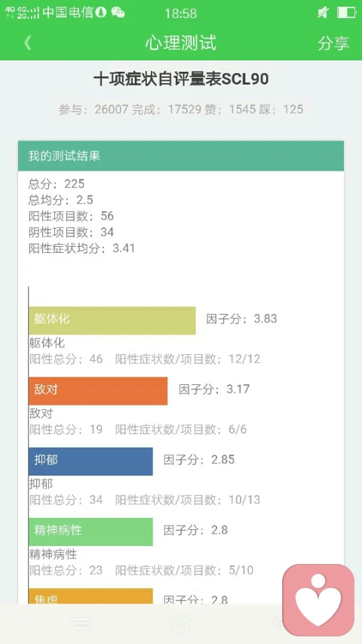Select the 焦虑 yellow bar

90,596
